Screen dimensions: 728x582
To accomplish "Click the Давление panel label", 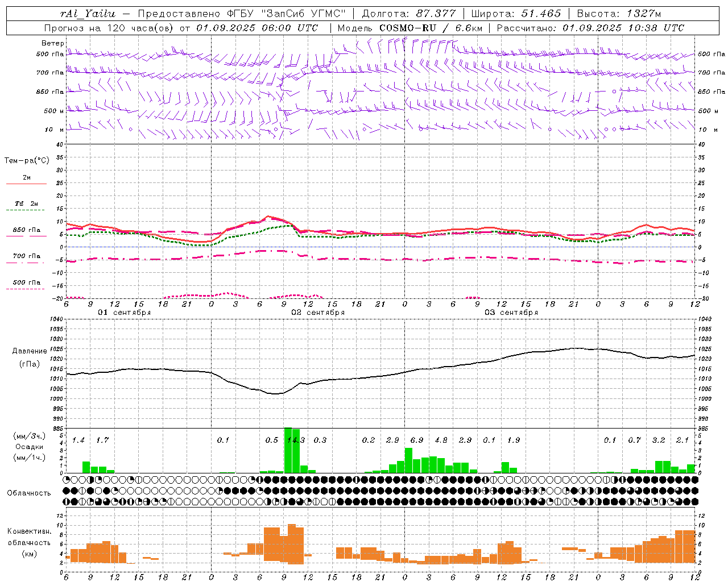I will (30, 351).
